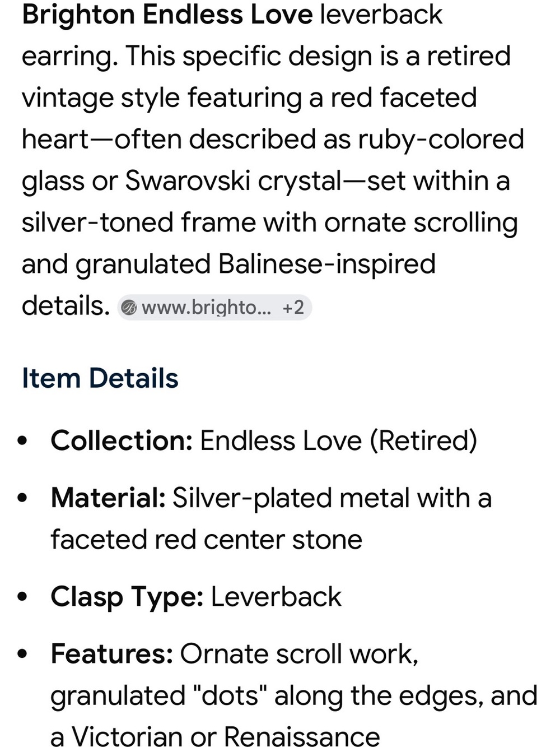Select the Item Details heading
Image resolution: width=560 pixels, height=747 pixels.
tap(100, 378)
